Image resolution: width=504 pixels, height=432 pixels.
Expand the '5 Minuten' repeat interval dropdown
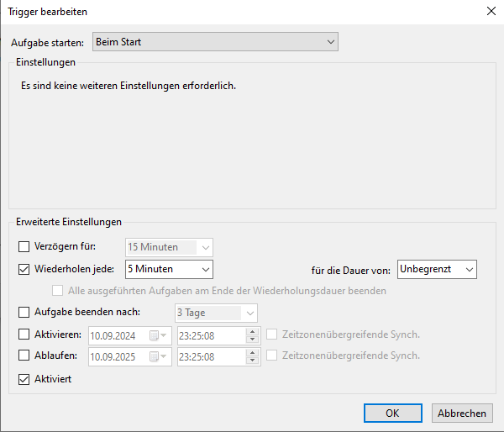tap(169, 269)
